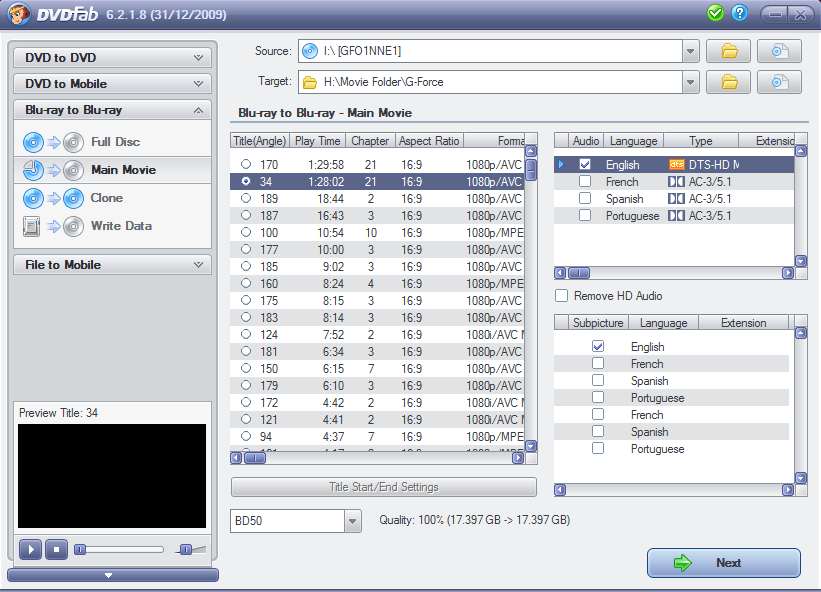
Task: Stop the preview playback
Action: 57,550
